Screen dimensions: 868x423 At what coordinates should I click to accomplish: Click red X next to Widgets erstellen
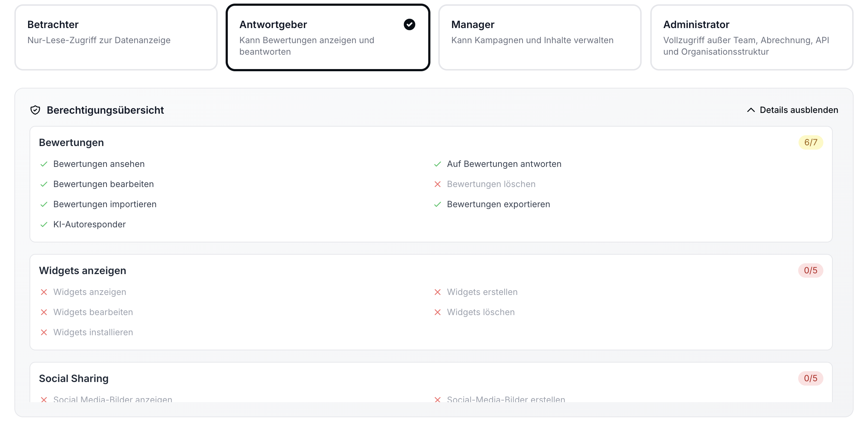tap(438, 292)
